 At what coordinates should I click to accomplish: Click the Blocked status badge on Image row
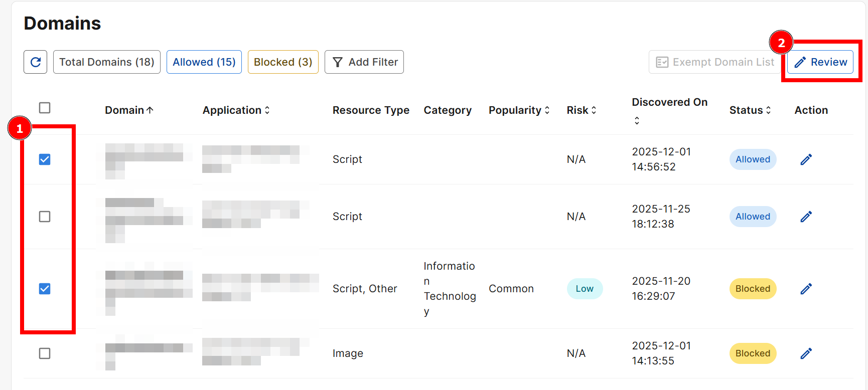753,353
